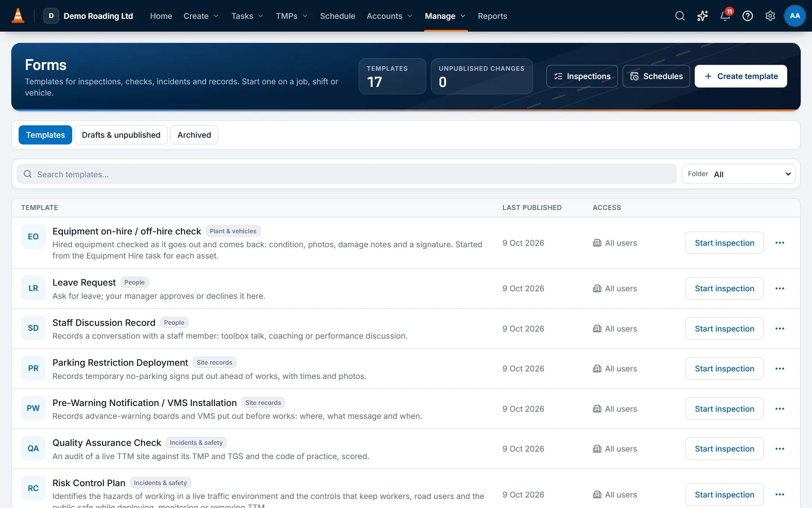Open the notifications bell
This screenshot has height=508, width=812.
(725, 16)
